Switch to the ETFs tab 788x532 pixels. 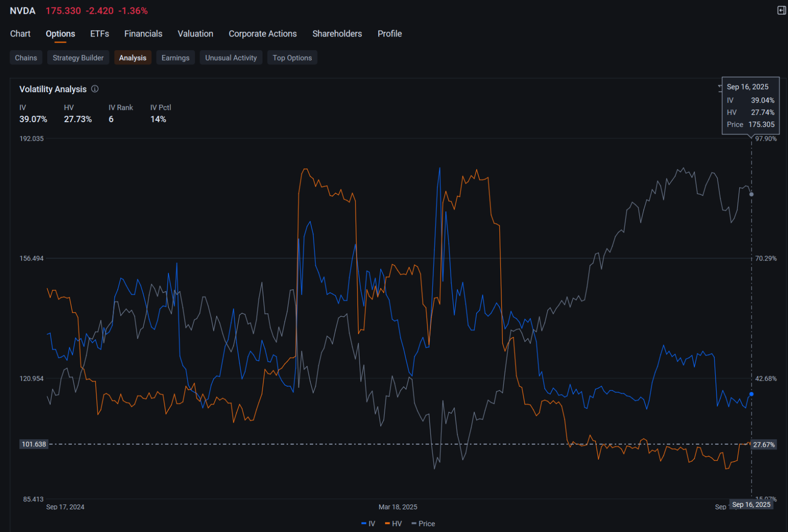[99, 33]
